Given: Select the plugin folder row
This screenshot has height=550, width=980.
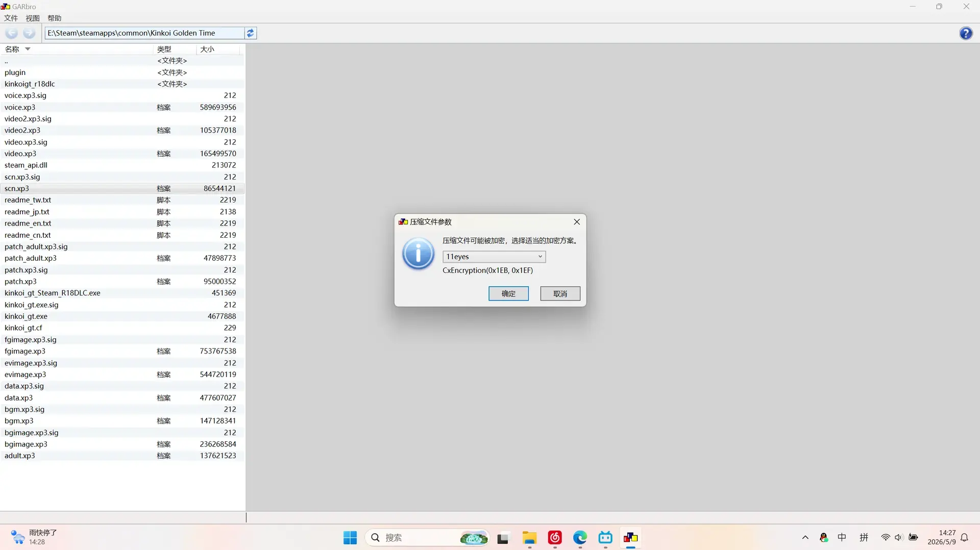Looking at the screenshot, I should click(122, 72).
